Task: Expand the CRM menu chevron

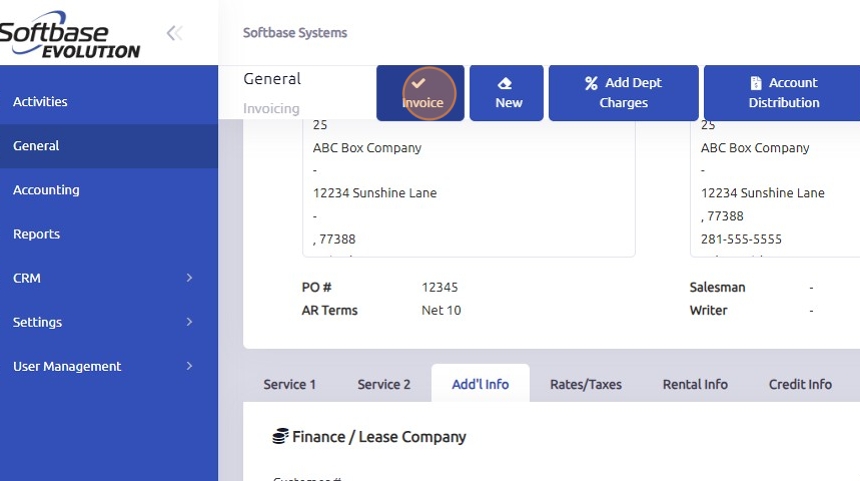Action: click(189, 278)
